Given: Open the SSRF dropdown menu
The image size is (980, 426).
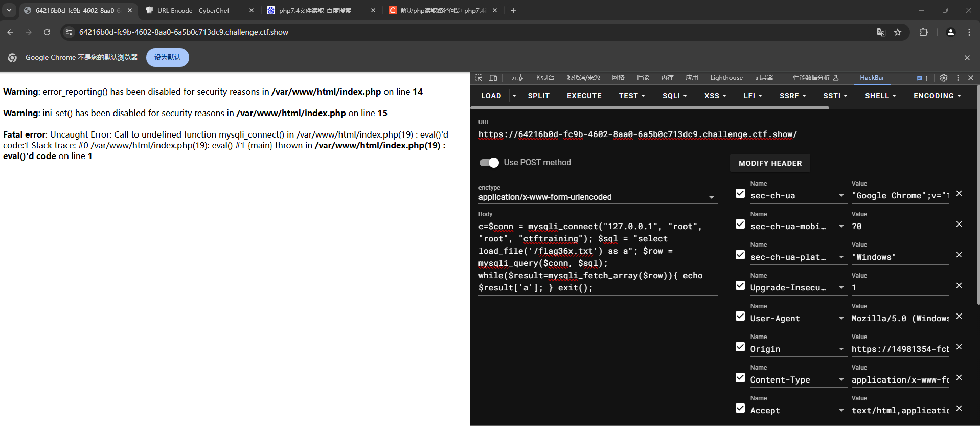Looking at the screenshot, I should click(793, 96).
